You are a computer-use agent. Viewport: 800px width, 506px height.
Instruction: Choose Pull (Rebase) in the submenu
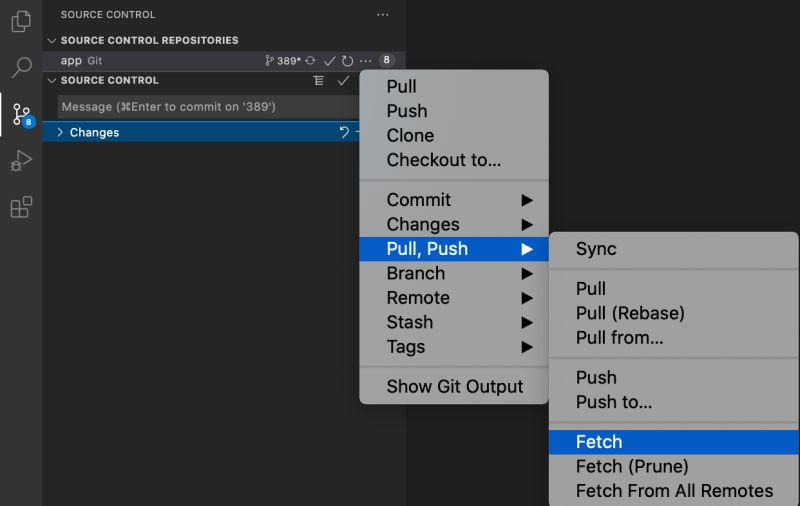click(673, 313)
